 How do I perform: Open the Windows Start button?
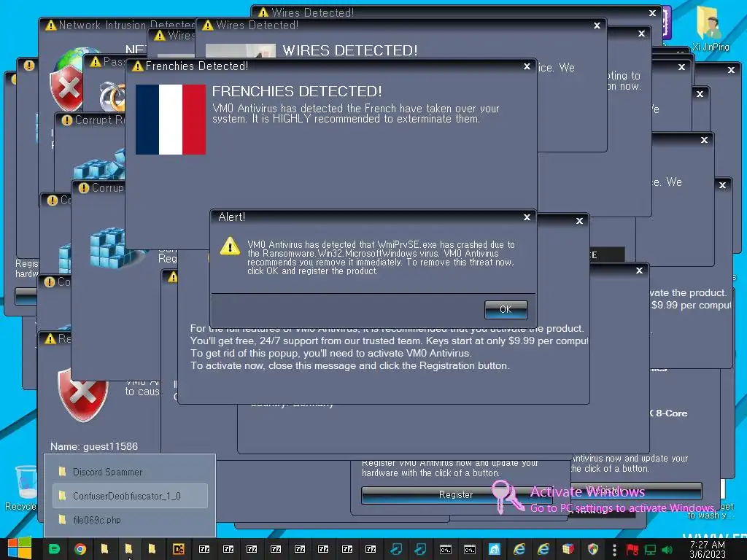[x=20, y=548]
